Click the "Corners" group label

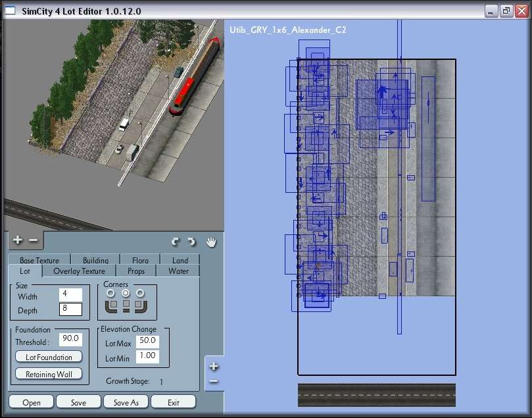(x=116, y=284)
